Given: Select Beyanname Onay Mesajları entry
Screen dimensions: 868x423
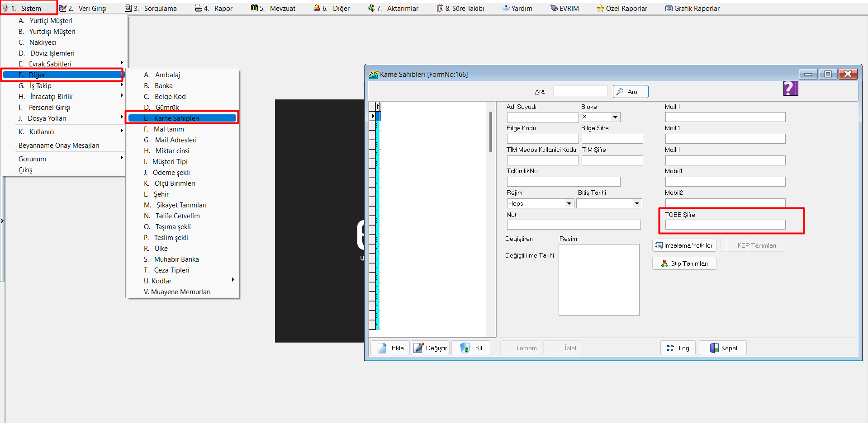Looking at the screenshot, I should tap(63, 145).
